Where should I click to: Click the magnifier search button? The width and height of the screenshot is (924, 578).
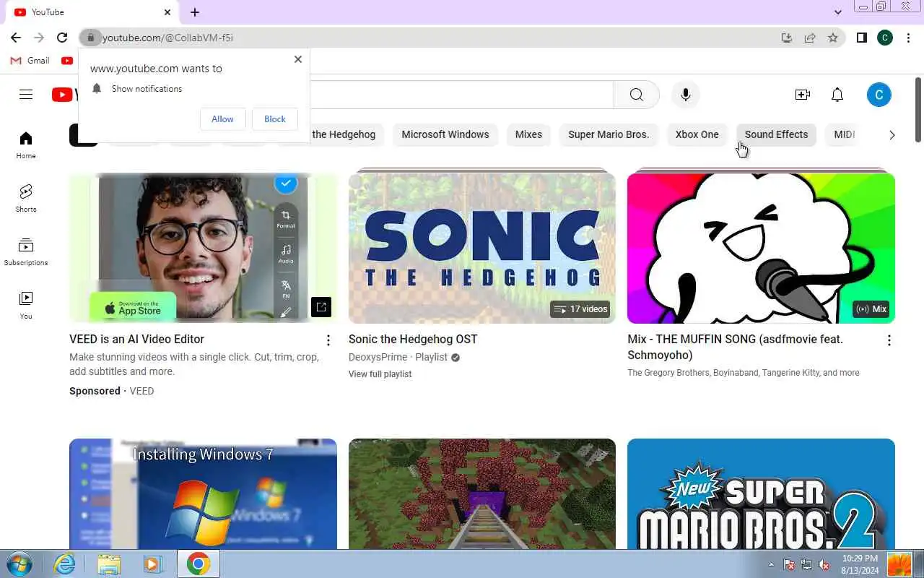point(636,95)
